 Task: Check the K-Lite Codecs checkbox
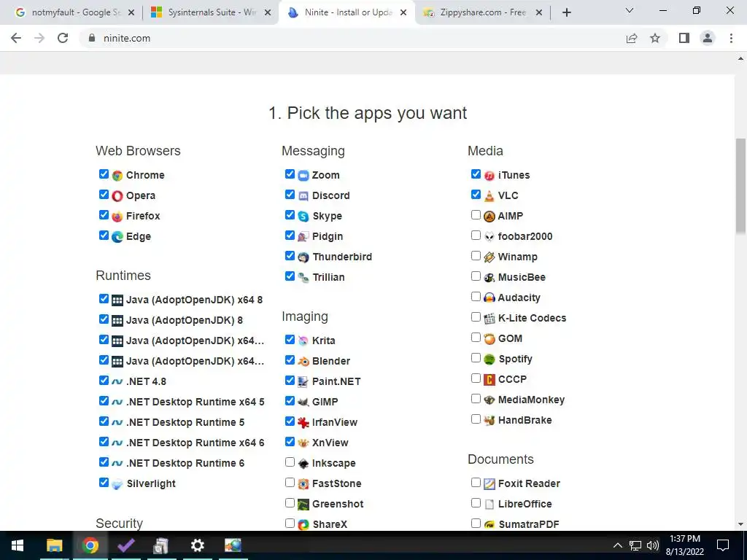[476, 316]
